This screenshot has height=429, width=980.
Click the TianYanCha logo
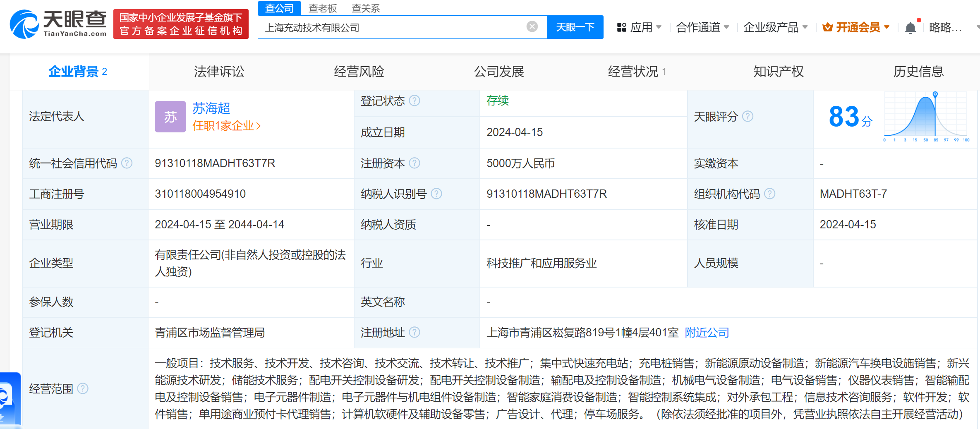click(58, 24)
